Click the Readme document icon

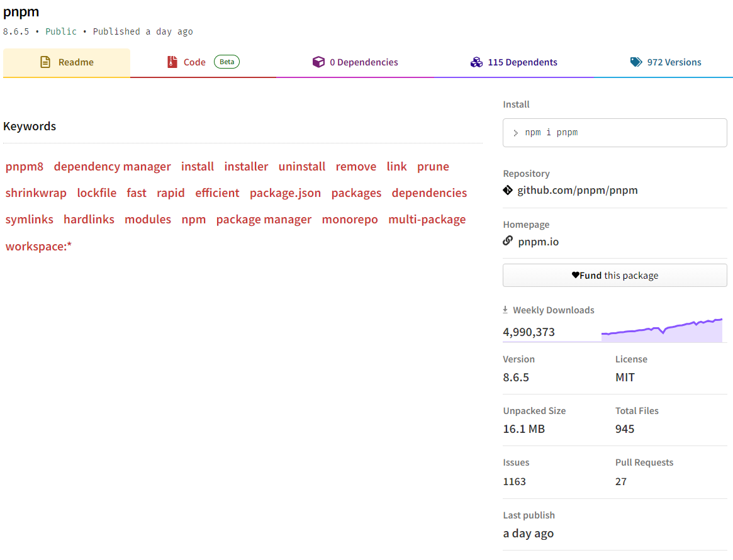(45, 62)
